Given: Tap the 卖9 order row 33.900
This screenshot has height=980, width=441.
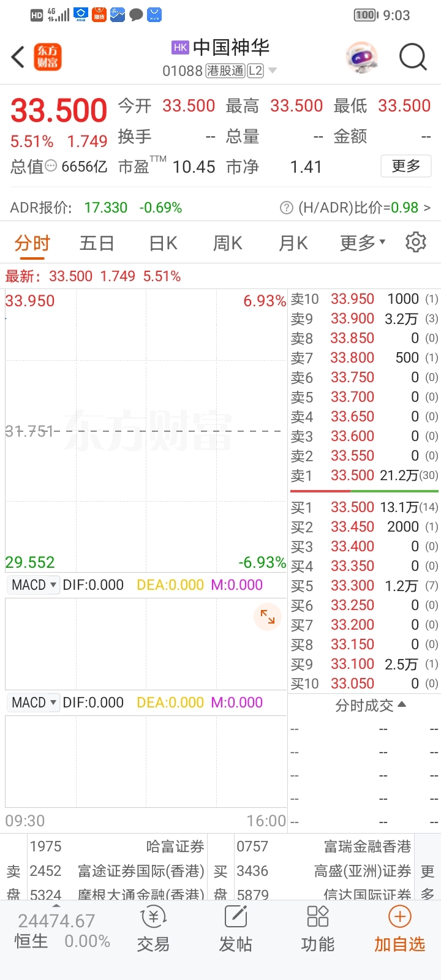Looking at the screenshot, I should click(364, 318).
